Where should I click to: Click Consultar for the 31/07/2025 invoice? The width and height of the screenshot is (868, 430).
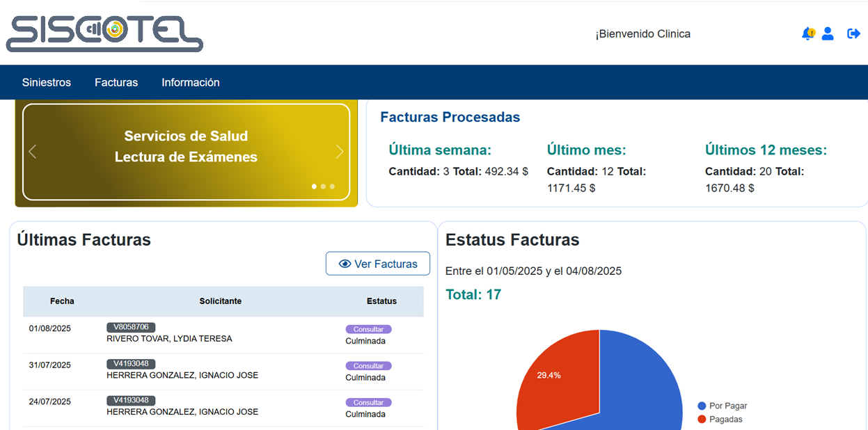(369, 365)
